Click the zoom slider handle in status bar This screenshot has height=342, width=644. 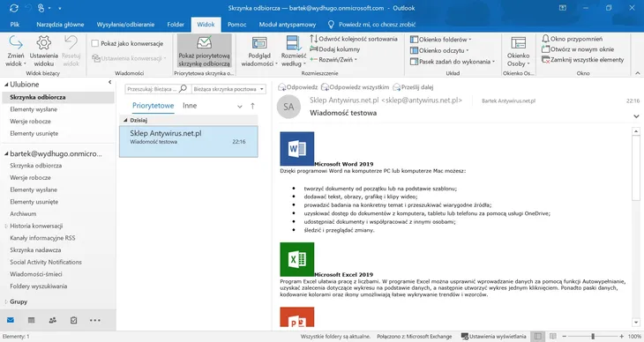coord(593,336)
